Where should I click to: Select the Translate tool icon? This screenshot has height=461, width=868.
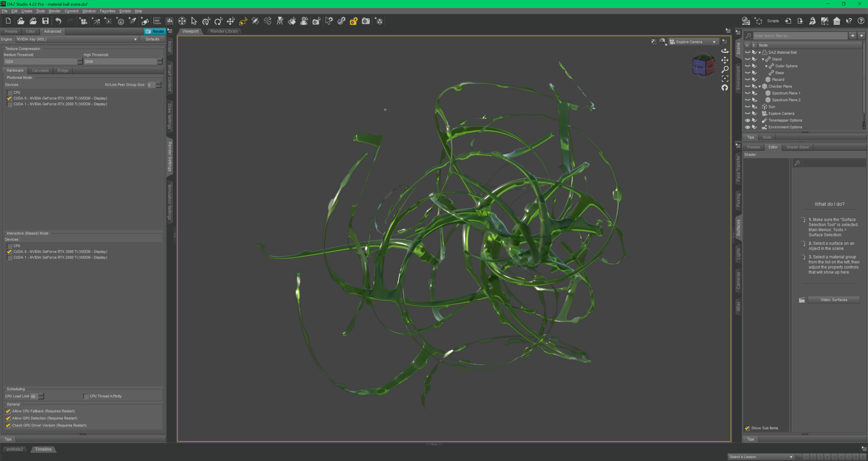231,21
